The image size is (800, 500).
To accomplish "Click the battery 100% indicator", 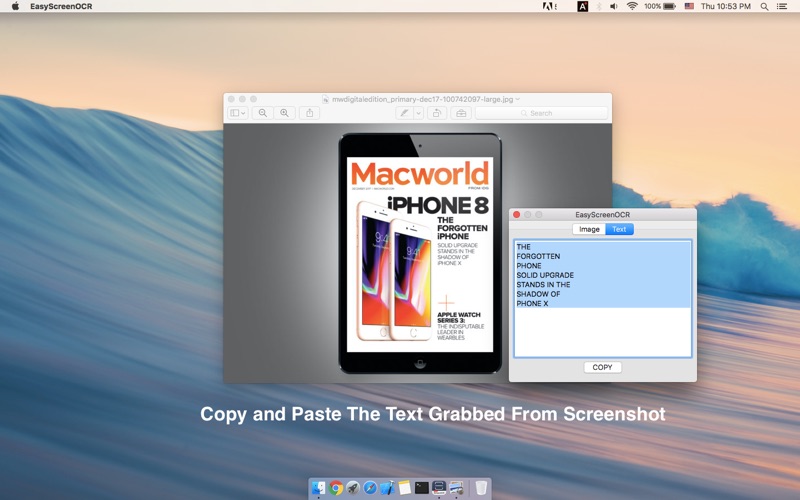I will pos(660,6).
